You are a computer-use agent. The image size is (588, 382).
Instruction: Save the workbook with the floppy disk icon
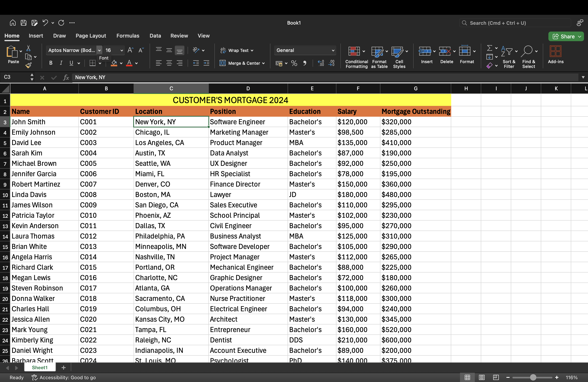click(23, 23)
